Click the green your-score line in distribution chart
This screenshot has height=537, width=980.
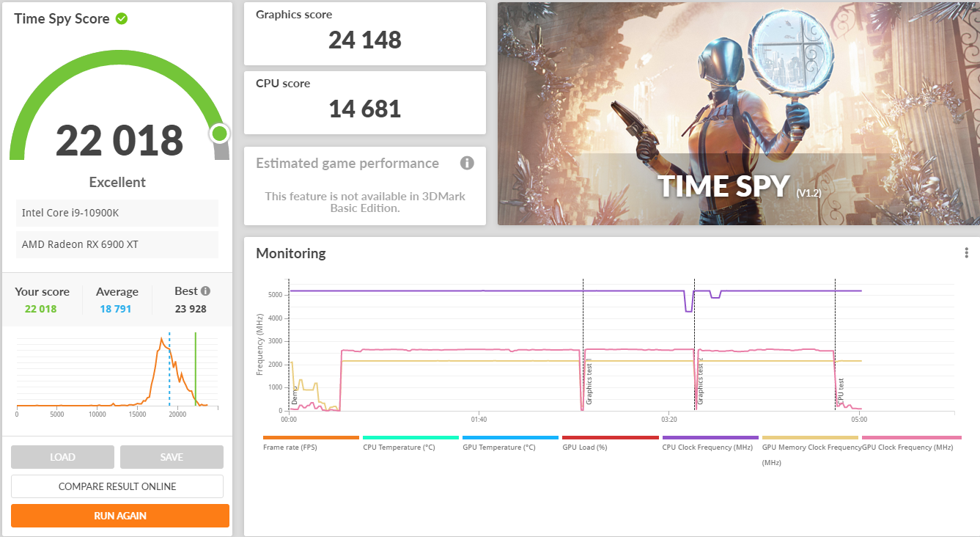click(196, 368)
